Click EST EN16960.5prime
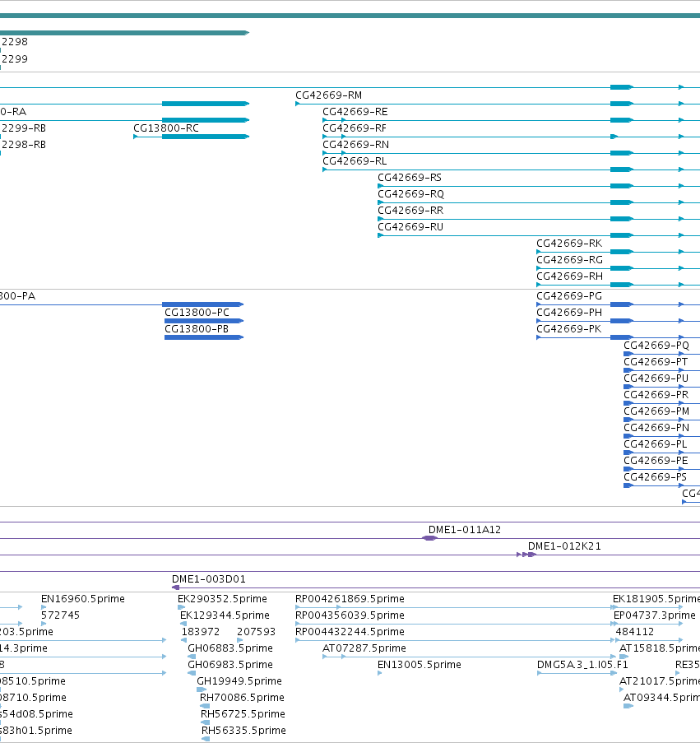Image resolution: width=700 pixels, height=743 pixels. [83, 599]
